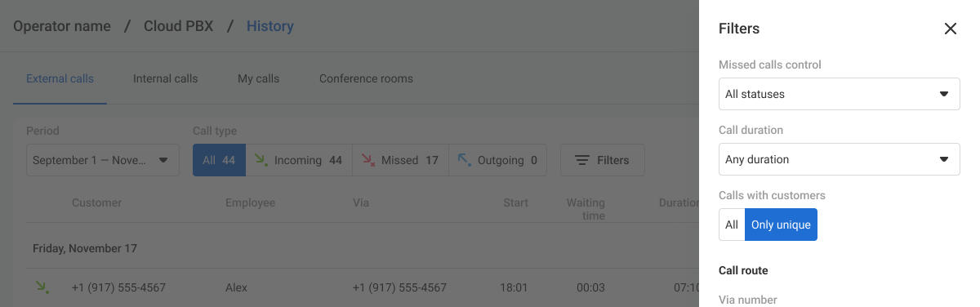
Task: Click the filter lines icon on Filters button
Action: [x=582, y=161]
